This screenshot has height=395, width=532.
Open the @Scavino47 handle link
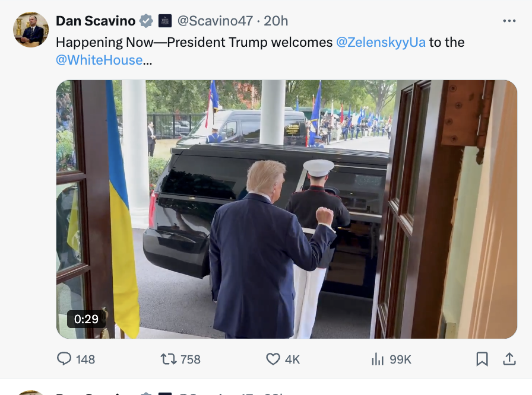215,21
